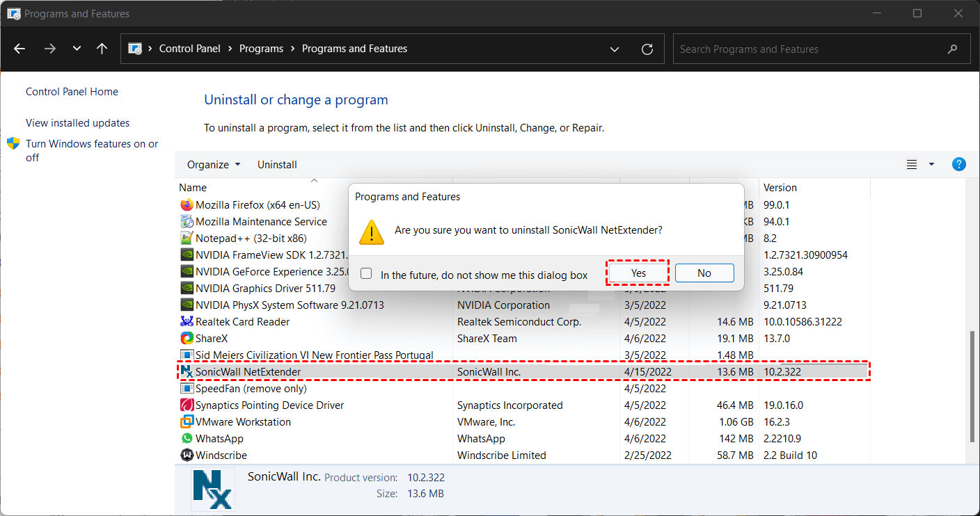Open the address bar history dropdown
Screen dimensions: 980x516
pyautogui.click(x=615, y=49)
